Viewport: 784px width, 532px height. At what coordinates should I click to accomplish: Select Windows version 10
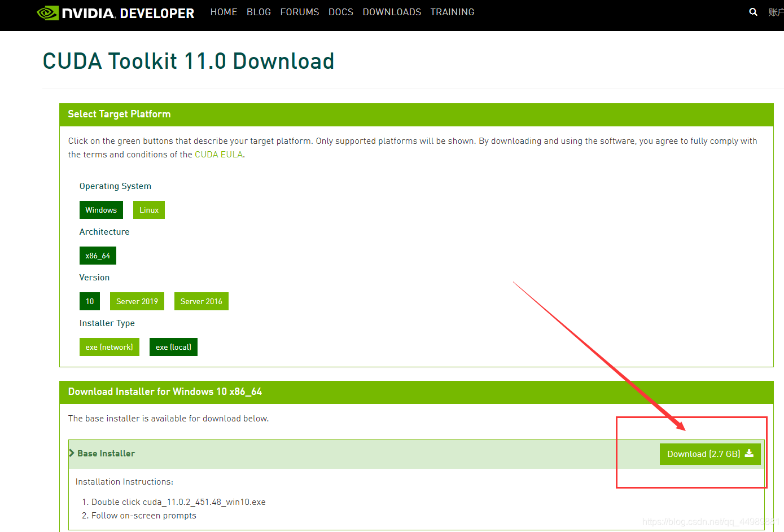[90, 301]
